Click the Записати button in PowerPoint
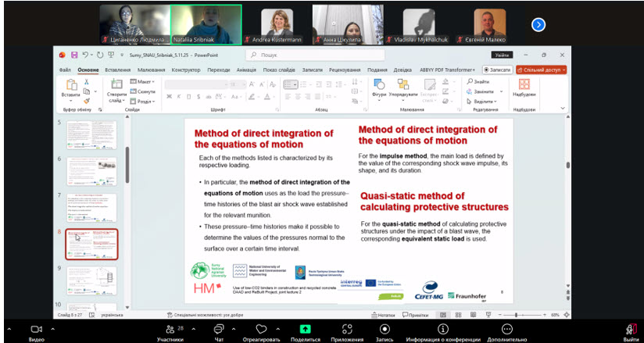 click(x=500, y=70)
